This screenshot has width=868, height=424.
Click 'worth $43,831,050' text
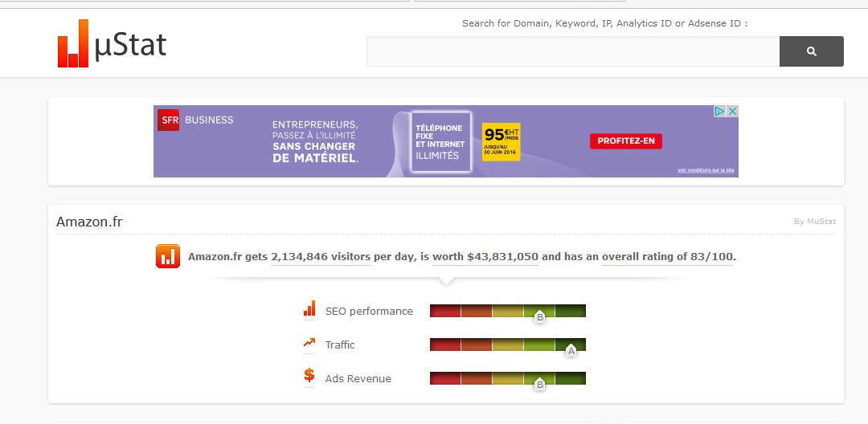485,257
